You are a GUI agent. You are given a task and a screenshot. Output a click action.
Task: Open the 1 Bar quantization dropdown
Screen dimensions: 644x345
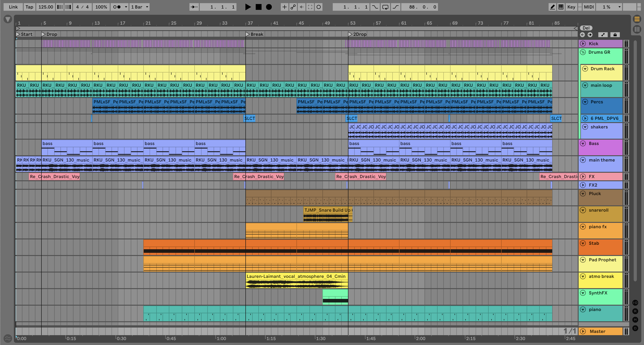pyautogui.click(x=140, y=7)
